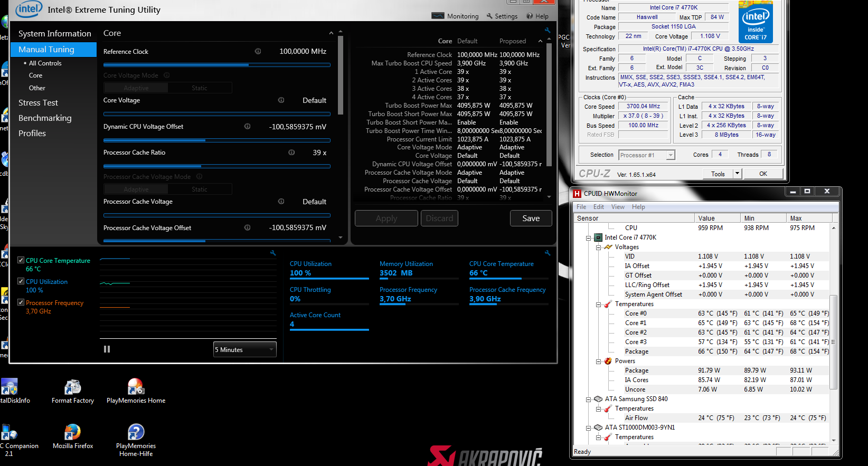Viewport: 868px width, 466px height.
Task: Click the Save button
Action: pyautogui.click(x=531, y=218)
